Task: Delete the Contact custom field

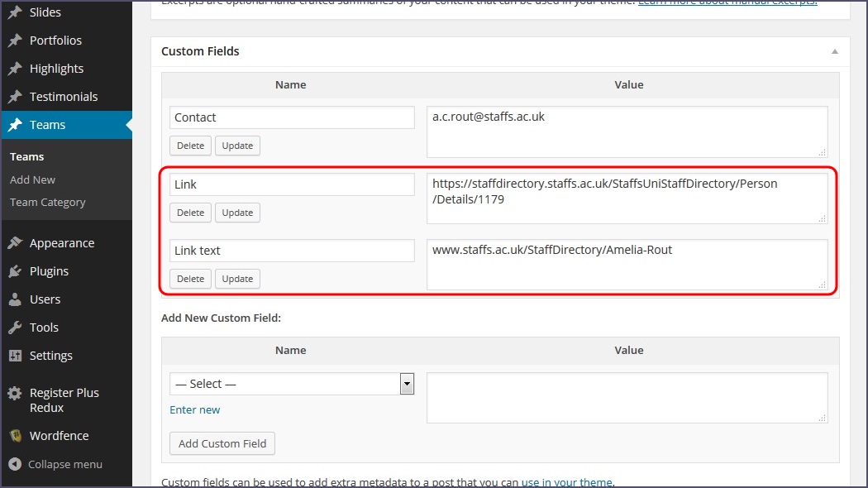Action: [190, 146]
